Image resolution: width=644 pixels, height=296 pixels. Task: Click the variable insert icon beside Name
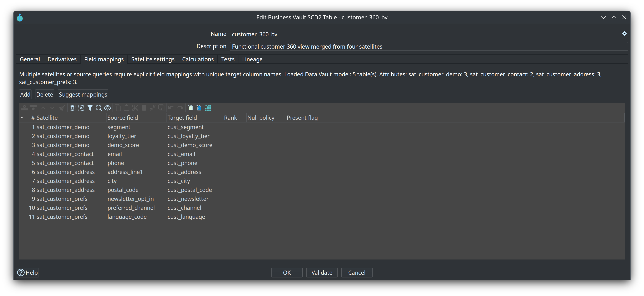(x=624, y=34)
